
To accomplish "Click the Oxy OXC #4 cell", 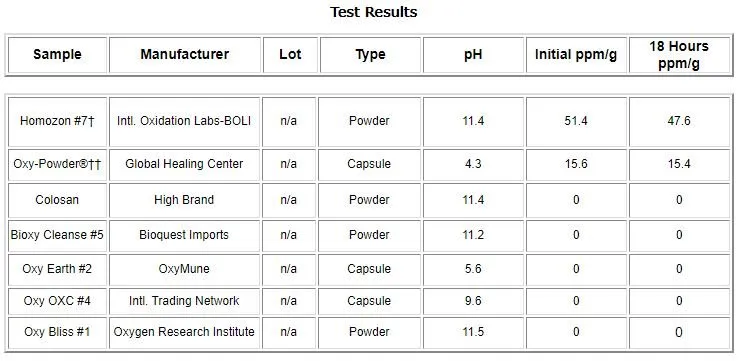I will point(57,301).
